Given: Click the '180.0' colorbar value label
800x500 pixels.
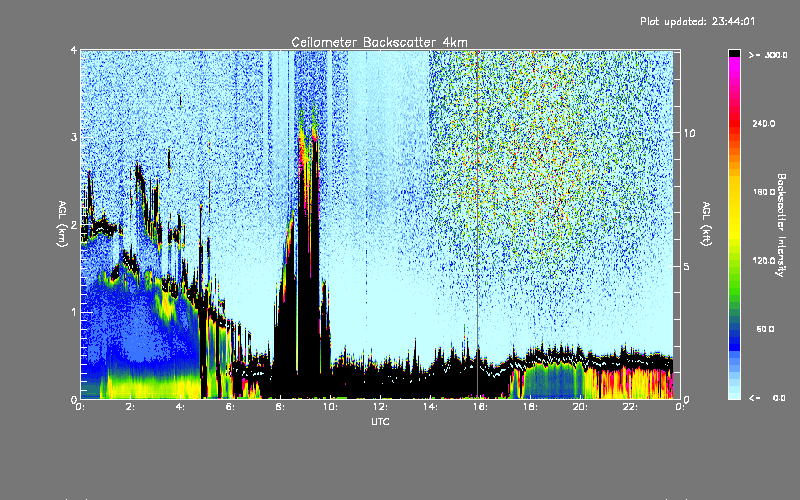Looking at the screenshot, I should 764,192.
